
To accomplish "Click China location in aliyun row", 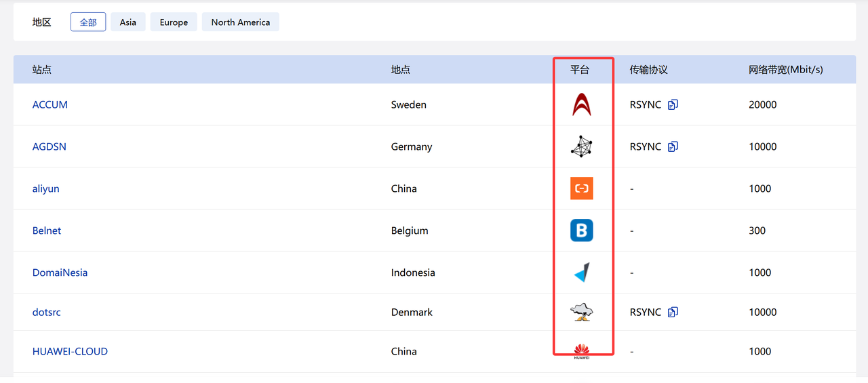I will 404,188.
